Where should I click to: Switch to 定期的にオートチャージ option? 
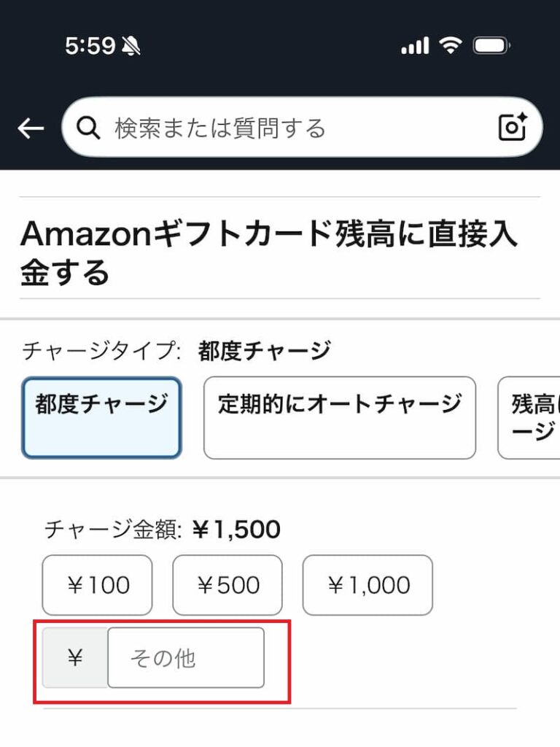coord(339,417)
